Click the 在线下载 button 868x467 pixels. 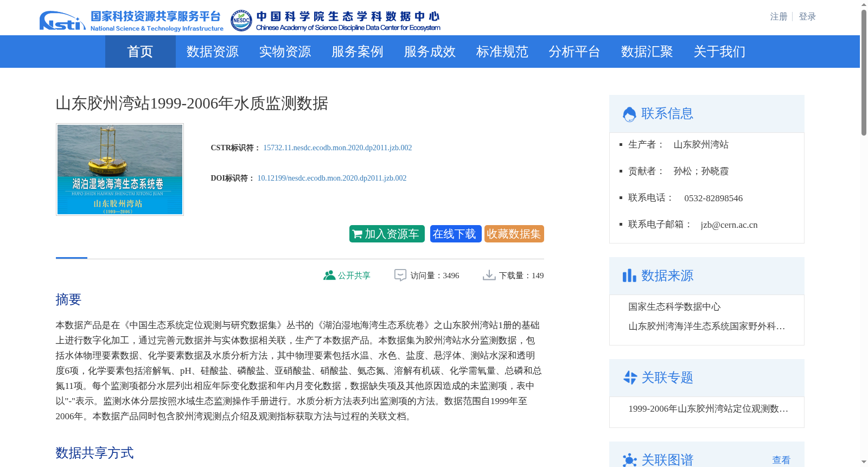pos(456,234)
